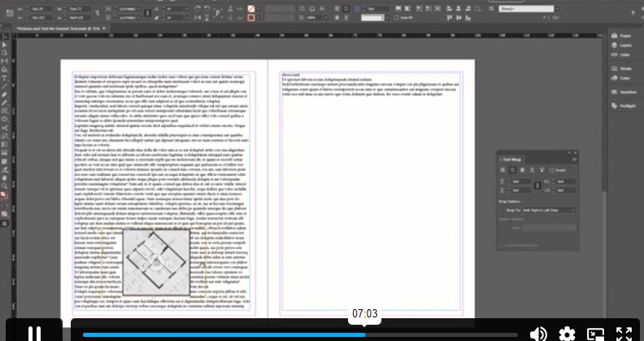Select the Text Wrap panel tab
Image resolution: width=644 pixels, height=341 pixels.
(511, 160)
